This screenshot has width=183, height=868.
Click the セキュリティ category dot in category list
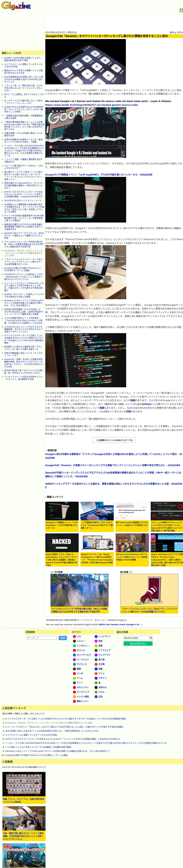click(74, 687)
